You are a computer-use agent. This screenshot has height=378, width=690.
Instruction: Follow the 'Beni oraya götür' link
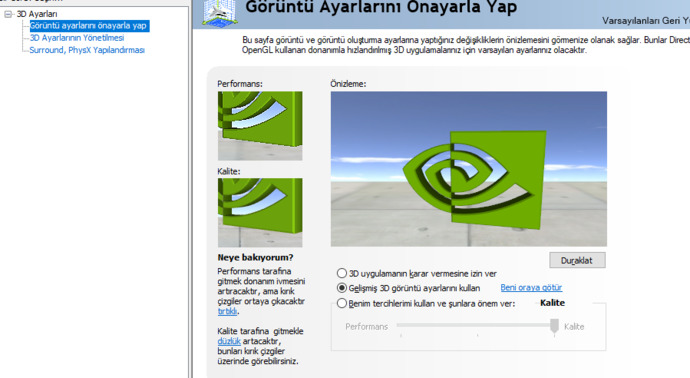tap(531, 288)
